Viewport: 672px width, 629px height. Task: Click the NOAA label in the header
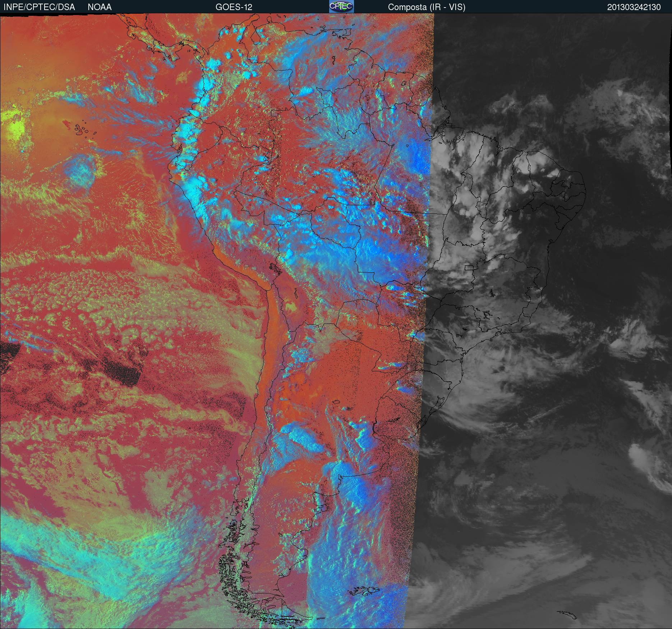click(x=100, y=7)
